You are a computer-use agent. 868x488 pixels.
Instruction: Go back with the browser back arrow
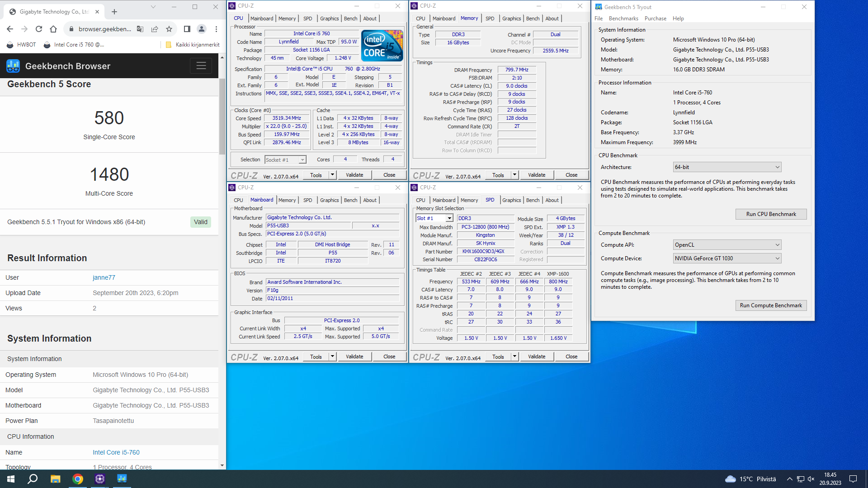(x=10, y=29)
